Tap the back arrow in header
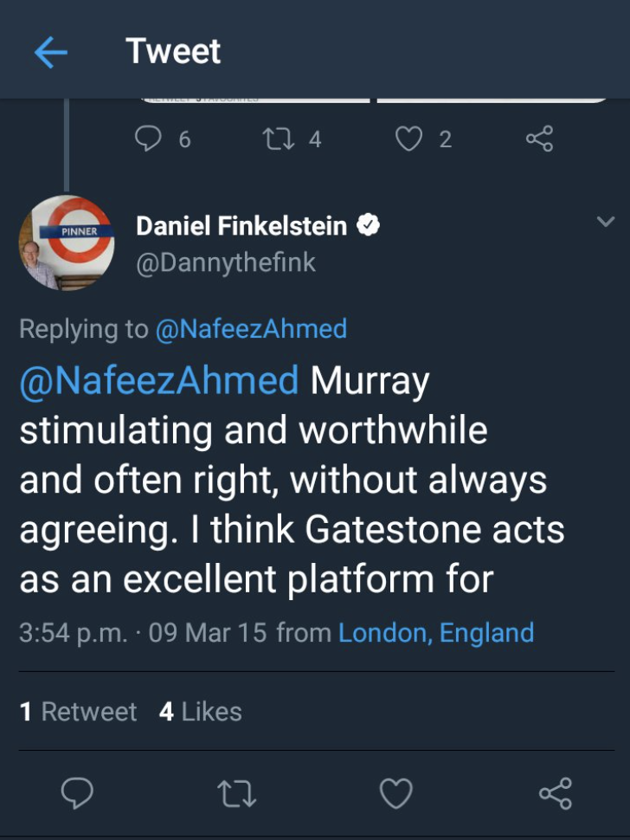 (x=50, y=52)
